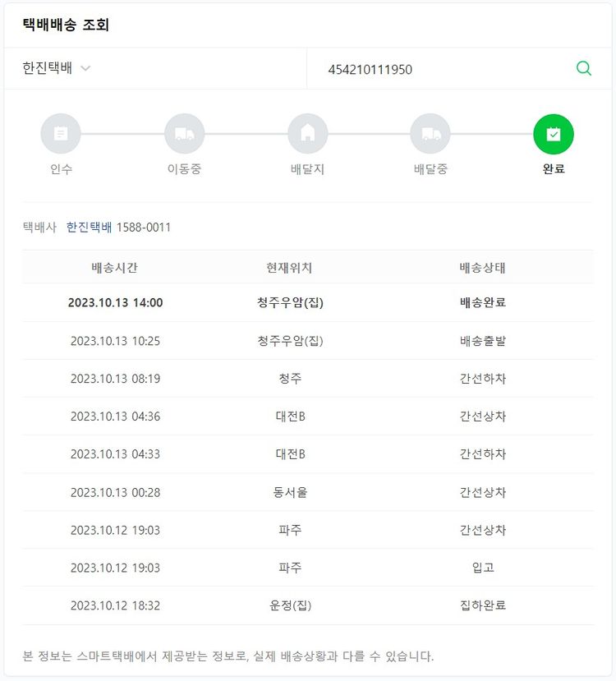This screenshot has width=616, height=681.
Task: Click the 이동중 truck step icon
Action: [x=184, y=134]
